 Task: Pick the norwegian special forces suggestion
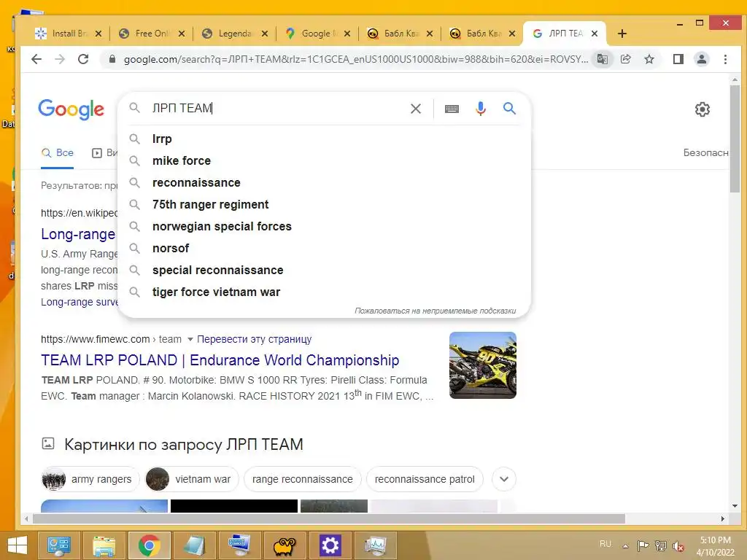pos(324,227)
